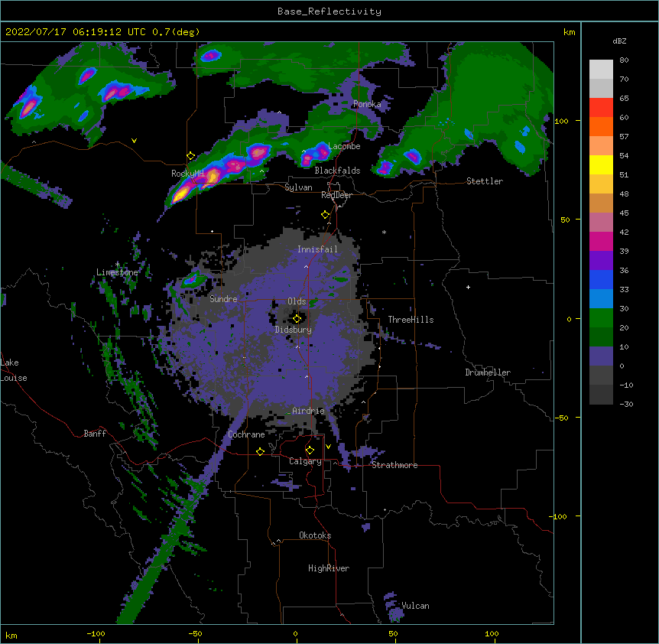
Task: Click the 100 km mark on right axis
Action: [x=561, y=121]
